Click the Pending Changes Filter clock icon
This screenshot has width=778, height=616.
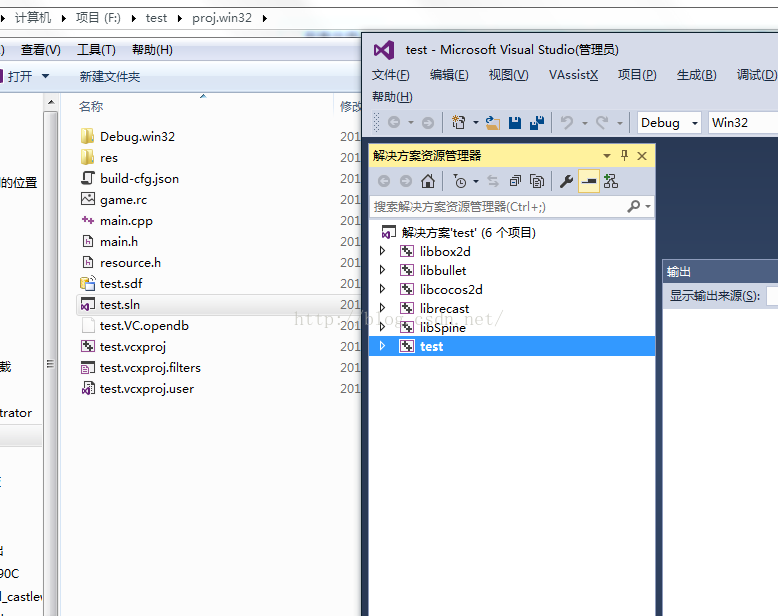coord(460,182)
